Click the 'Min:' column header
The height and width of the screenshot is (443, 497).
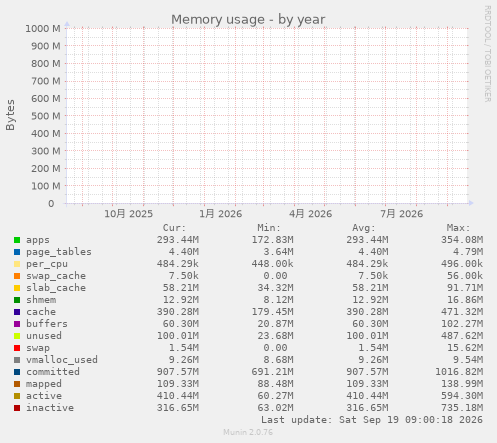tap(269, 228)
